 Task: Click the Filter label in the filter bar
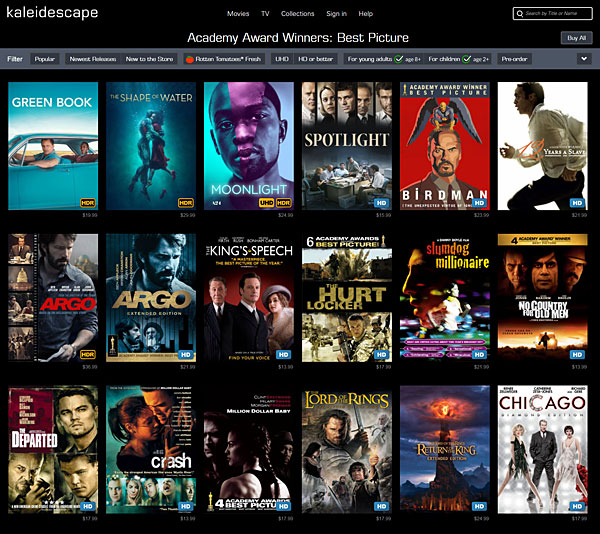(x=15, y=59)
